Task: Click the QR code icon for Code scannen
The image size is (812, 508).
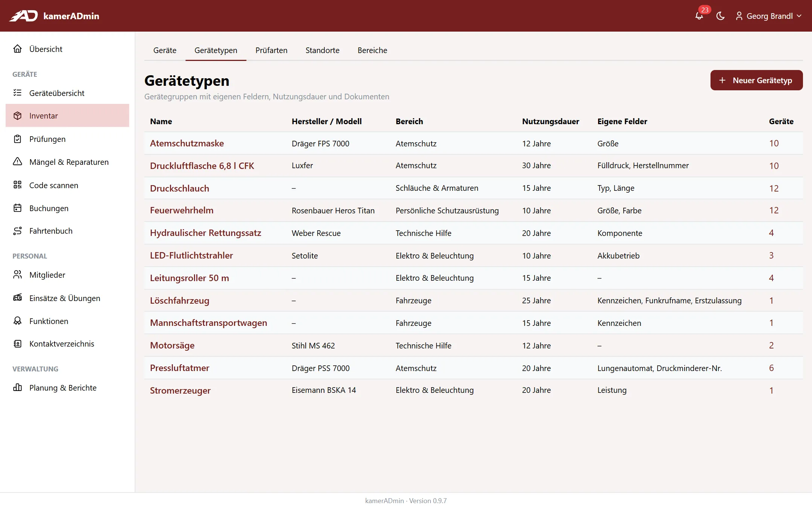Action: pyautogui.click(x=17, y=185)
